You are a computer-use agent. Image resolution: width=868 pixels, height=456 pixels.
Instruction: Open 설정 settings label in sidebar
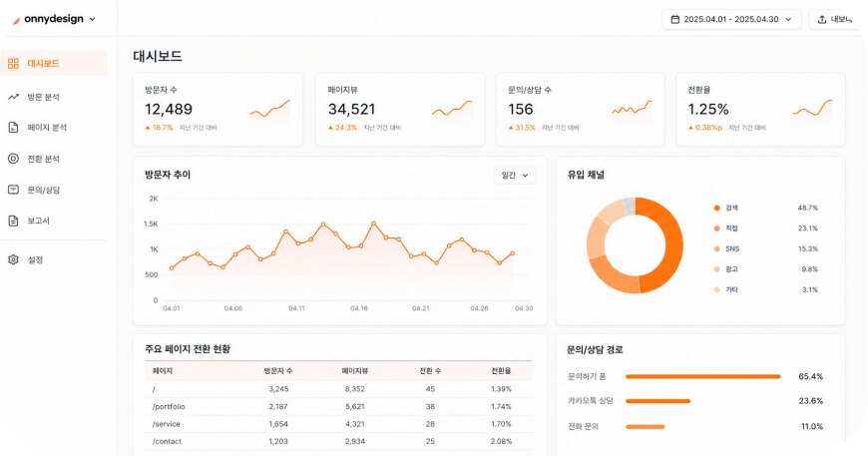click(x=36, y=259)
